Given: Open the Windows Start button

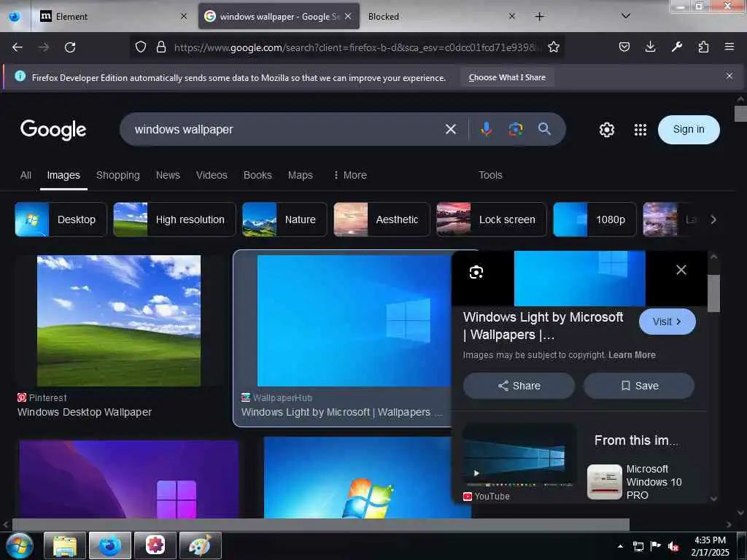Looking at the screenshot, I should click(x=19, y=545).
